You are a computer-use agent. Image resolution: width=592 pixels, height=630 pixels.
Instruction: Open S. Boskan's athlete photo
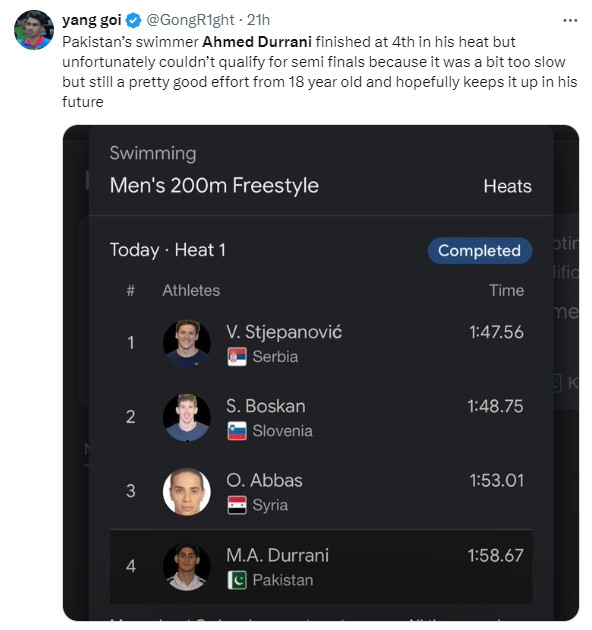click(x=186, y=417)
